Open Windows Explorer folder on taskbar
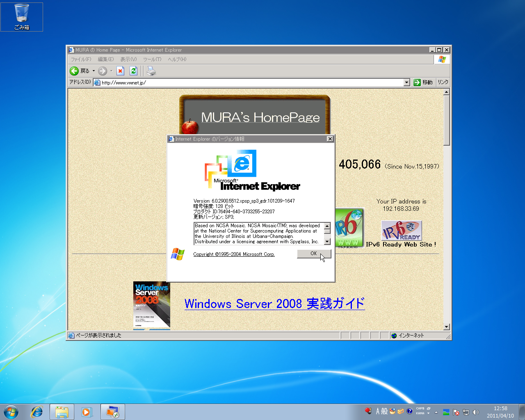This screenshot has width=525, height=420. point(62,412)
